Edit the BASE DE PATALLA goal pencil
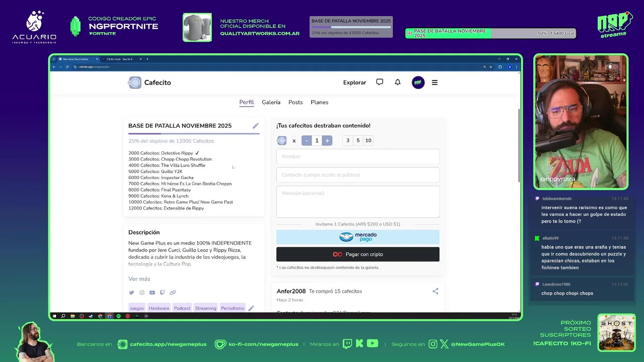The width and height of the screenshot is (644, 362). coord(256,126)
